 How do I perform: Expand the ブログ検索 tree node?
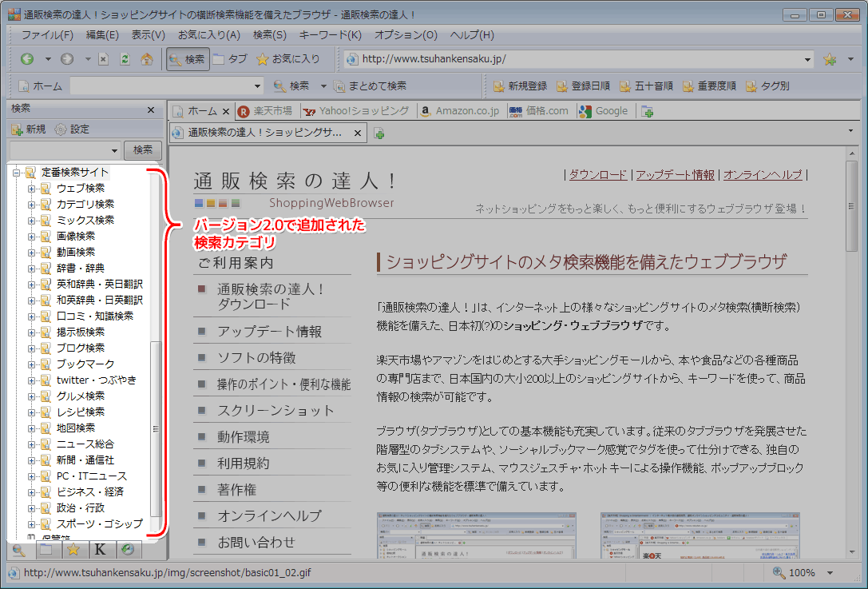click(32, 348)
